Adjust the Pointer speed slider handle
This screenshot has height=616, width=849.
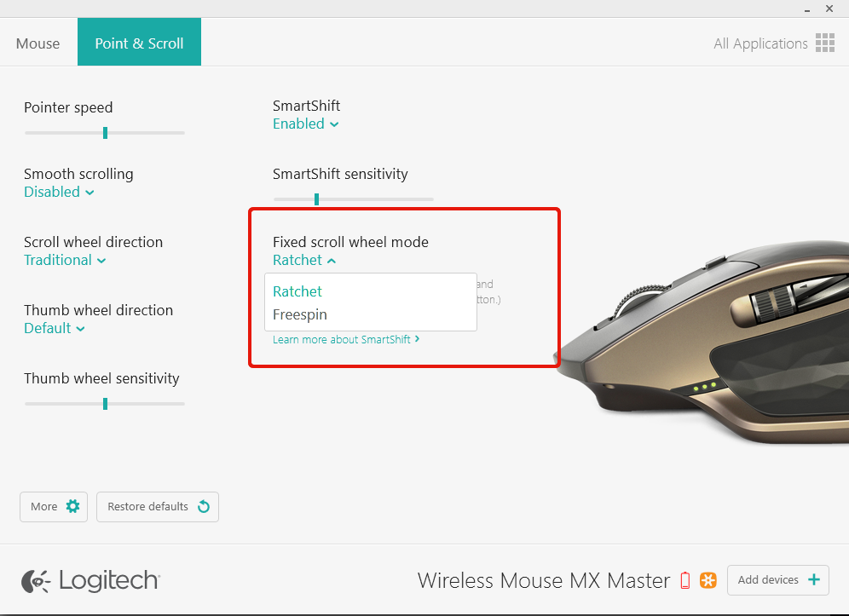(105, 133)
